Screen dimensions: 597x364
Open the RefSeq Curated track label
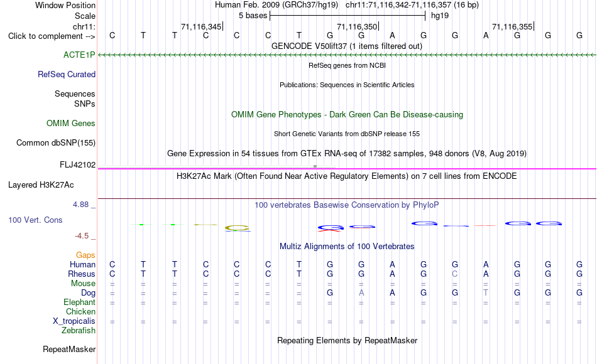pyautogui.click(x=67, y=74)
